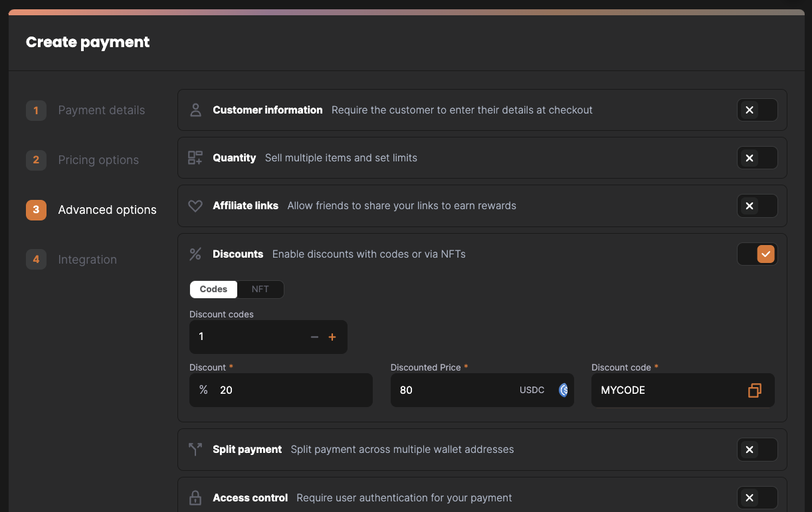Open the Pricing options step
This screenshot has height=512, width=812.
[x=98, y=160]
